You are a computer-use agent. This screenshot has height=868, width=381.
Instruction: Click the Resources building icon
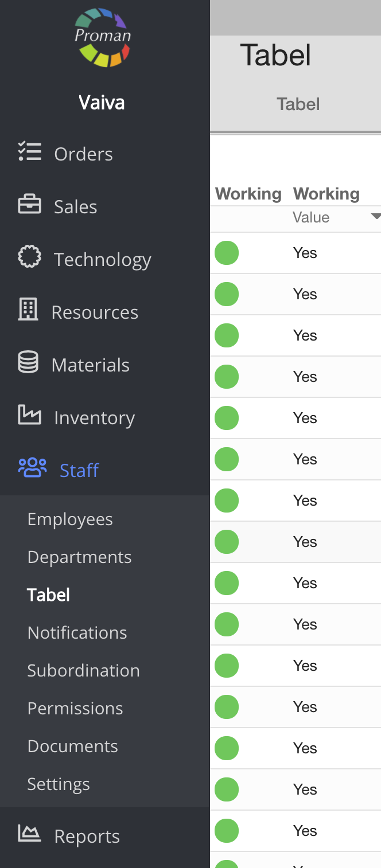28,310
